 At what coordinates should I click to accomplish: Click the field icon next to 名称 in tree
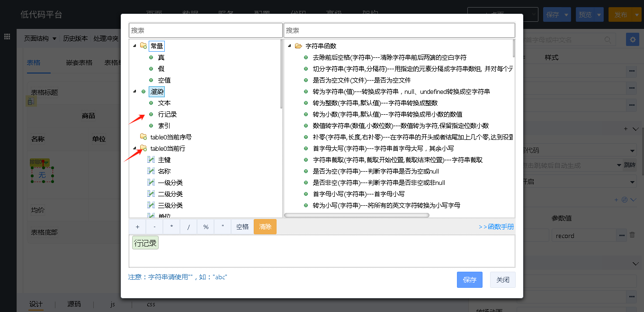[x=152, y=171]
